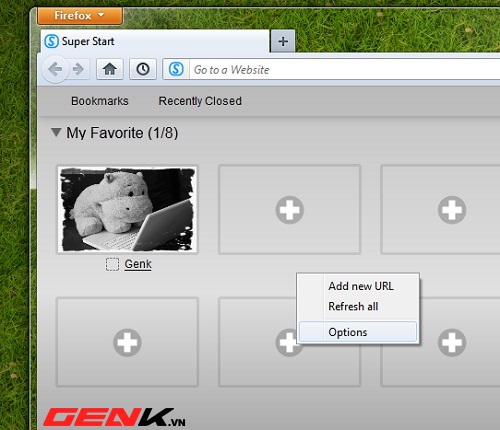Add site in first-row middle empty tile
The height and width of the screenshot is (430, 500).
[289, 210]
